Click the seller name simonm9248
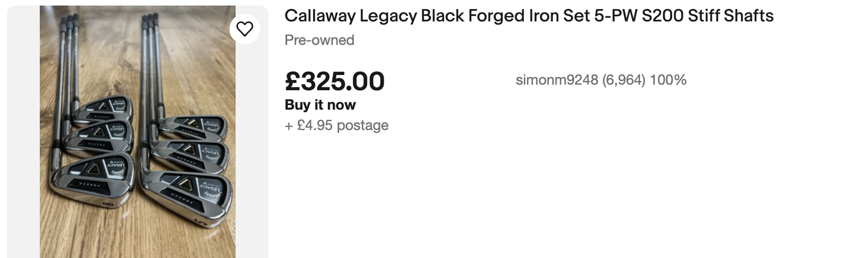 coord(557,80)
